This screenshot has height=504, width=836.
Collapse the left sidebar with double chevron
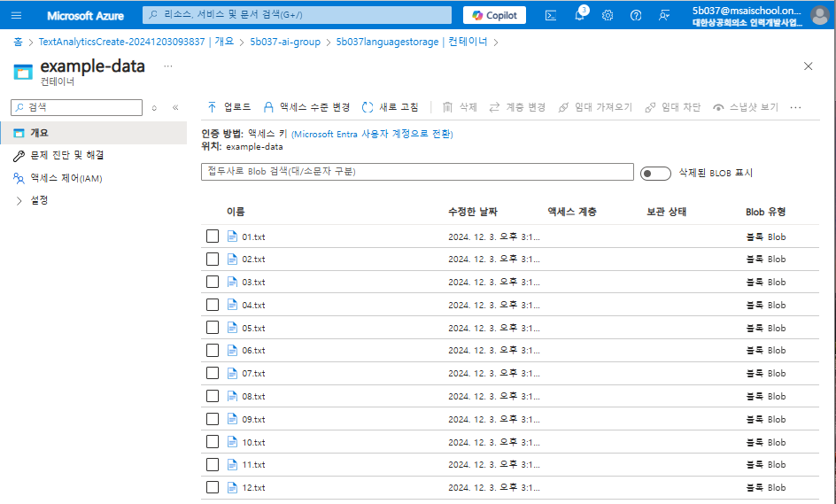(x=175, y=108)
